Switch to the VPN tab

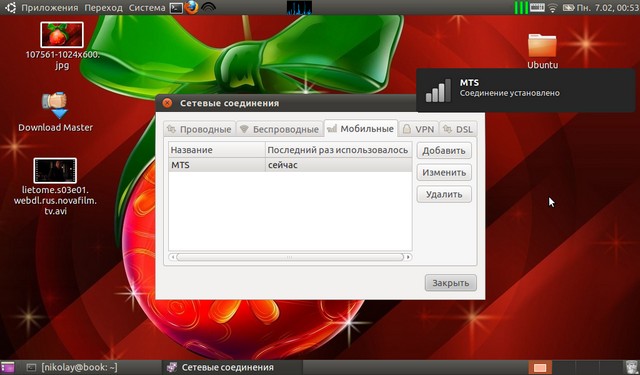pos(418,129)
